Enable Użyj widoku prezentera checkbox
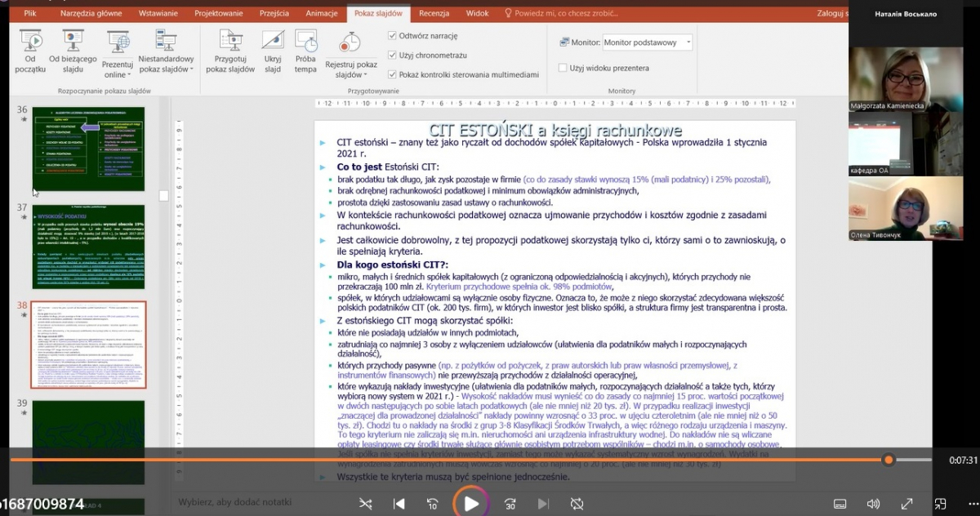 click(563, 68)
